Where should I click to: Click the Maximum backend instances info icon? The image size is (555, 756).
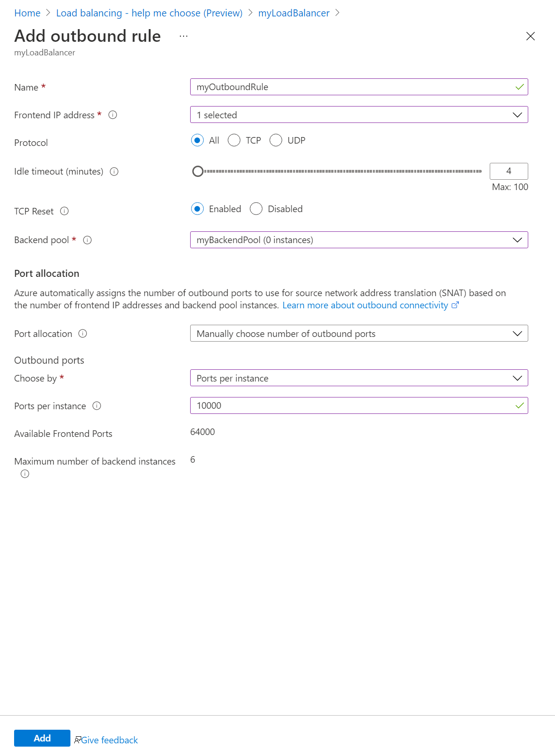25,474
